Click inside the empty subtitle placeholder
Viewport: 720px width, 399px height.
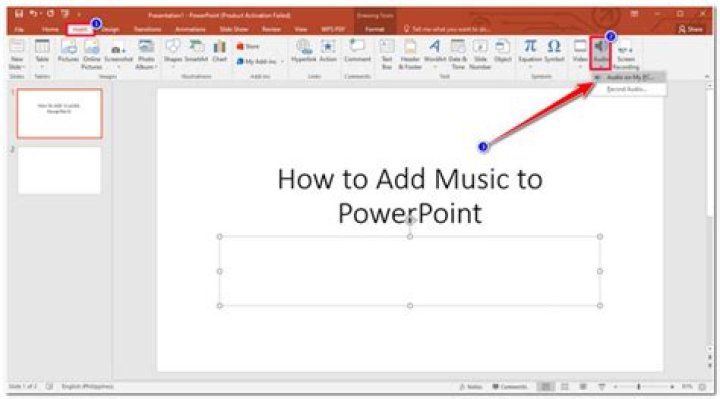[x=410, y=271]
